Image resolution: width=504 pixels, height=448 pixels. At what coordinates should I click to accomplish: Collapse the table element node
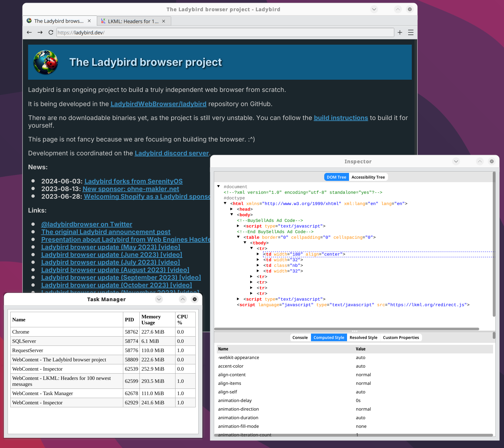[238, 237]
